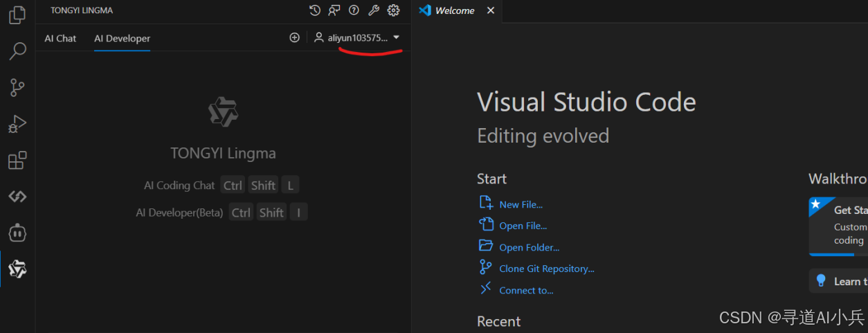The image size is (868, 333).
Task: Click the Open File... link
Action: (523, 226)
